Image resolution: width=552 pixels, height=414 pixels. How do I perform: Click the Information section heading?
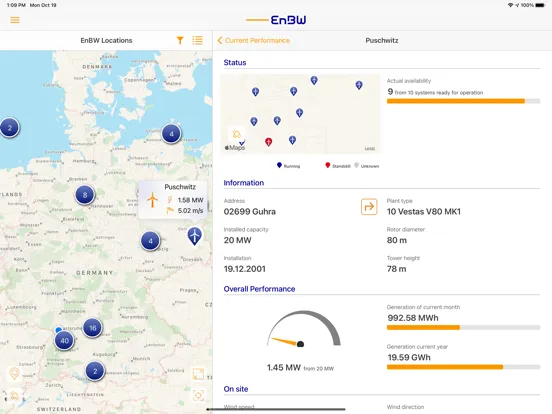click(x=244, y=183)
